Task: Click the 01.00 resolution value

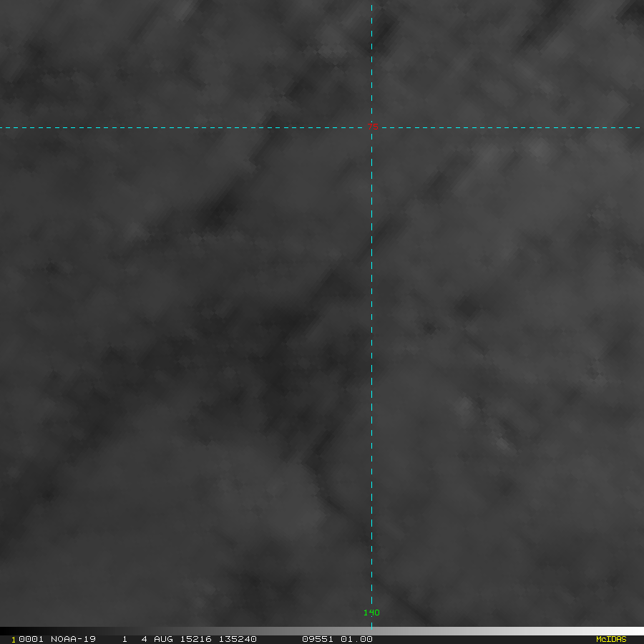Action: (356, 639)
